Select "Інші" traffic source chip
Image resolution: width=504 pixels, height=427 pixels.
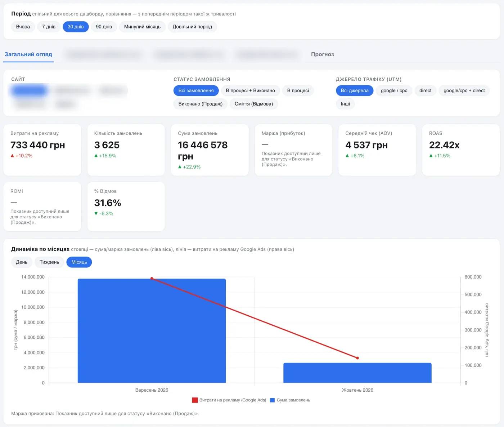click(345, 104)
